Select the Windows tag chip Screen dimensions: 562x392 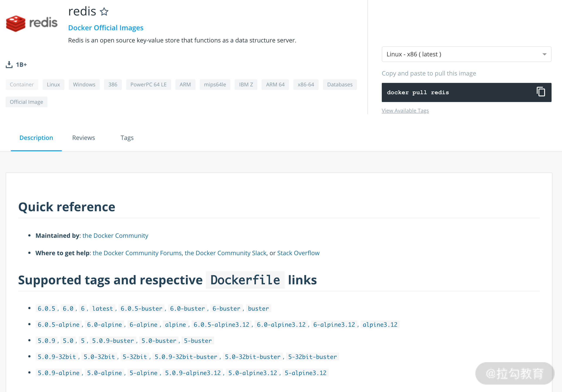click(84, 84)
